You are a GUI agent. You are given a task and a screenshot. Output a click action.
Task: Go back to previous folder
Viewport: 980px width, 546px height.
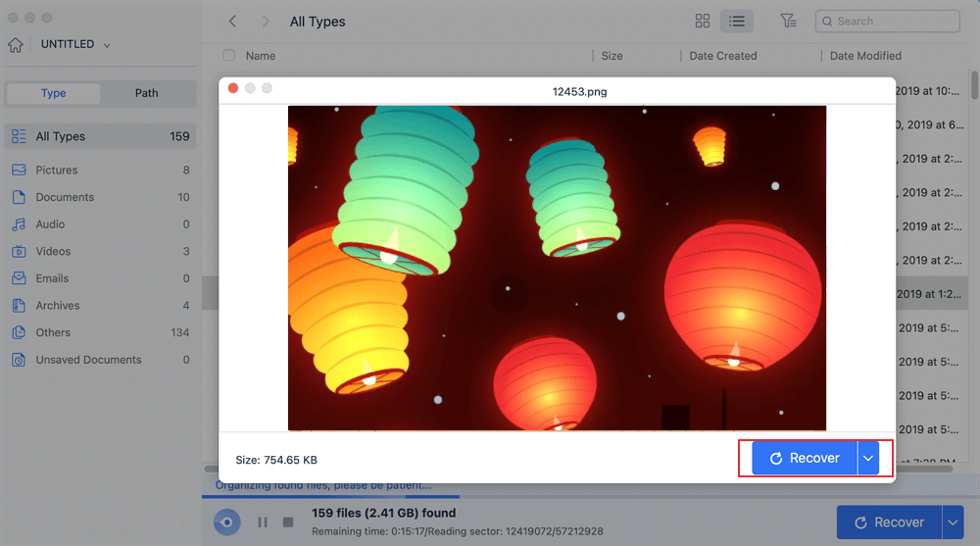click(232, 21)
